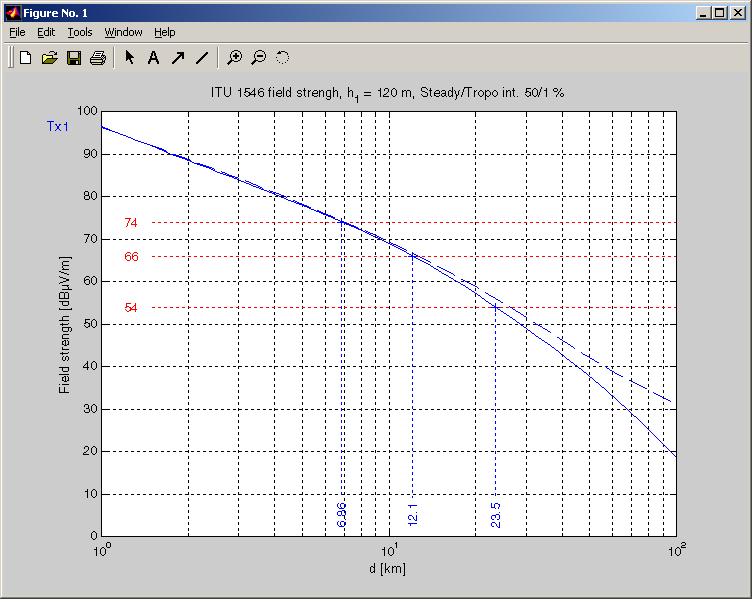752x599 pixels.
Task: Click the y-axis tick label '50'
Action: tap(91, 323)
